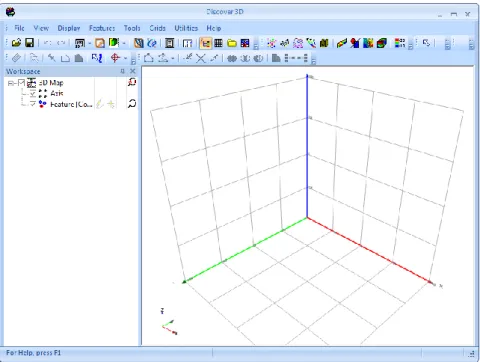Collapse the 3D Map tree node
This screenshot has height=362, width=480.
(x=11, y=83)
